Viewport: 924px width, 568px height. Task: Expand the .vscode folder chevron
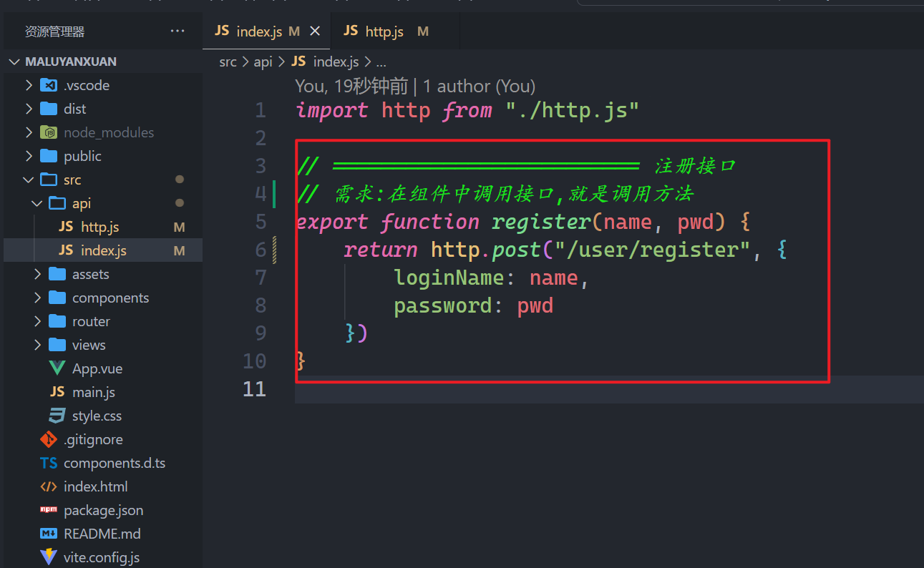(x=29, y=85)
